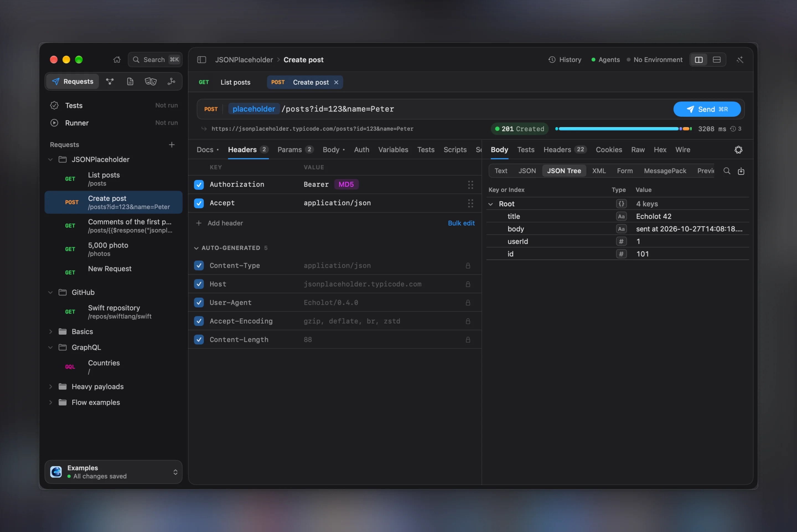This screenshot has width=797, height=532.
Task: Open the History button
Action: [x=565, y=60]
